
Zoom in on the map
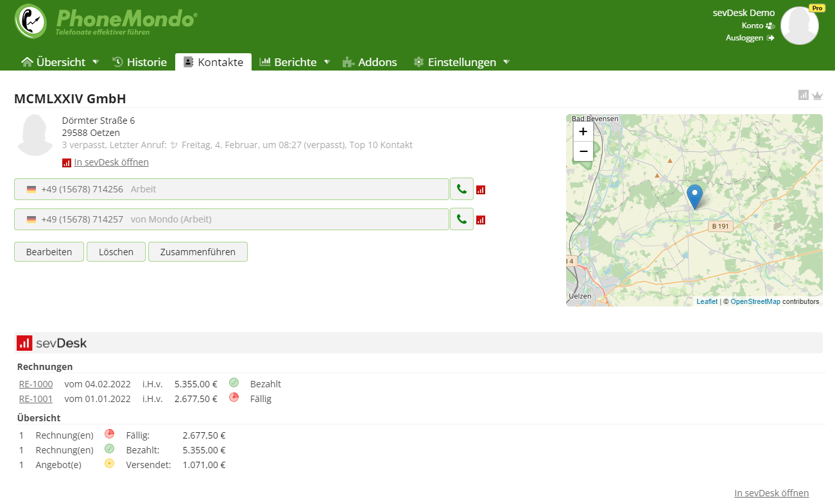point(583,131)
